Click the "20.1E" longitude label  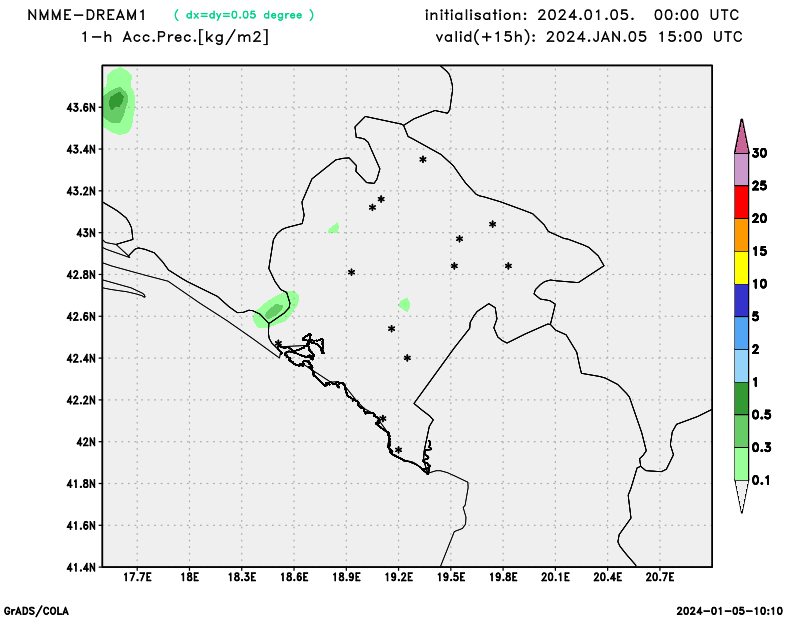coord(555,577)
